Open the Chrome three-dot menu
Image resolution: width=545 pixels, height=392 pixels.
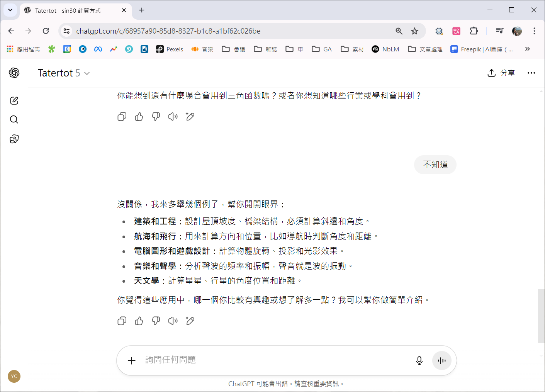pos(534,31)
